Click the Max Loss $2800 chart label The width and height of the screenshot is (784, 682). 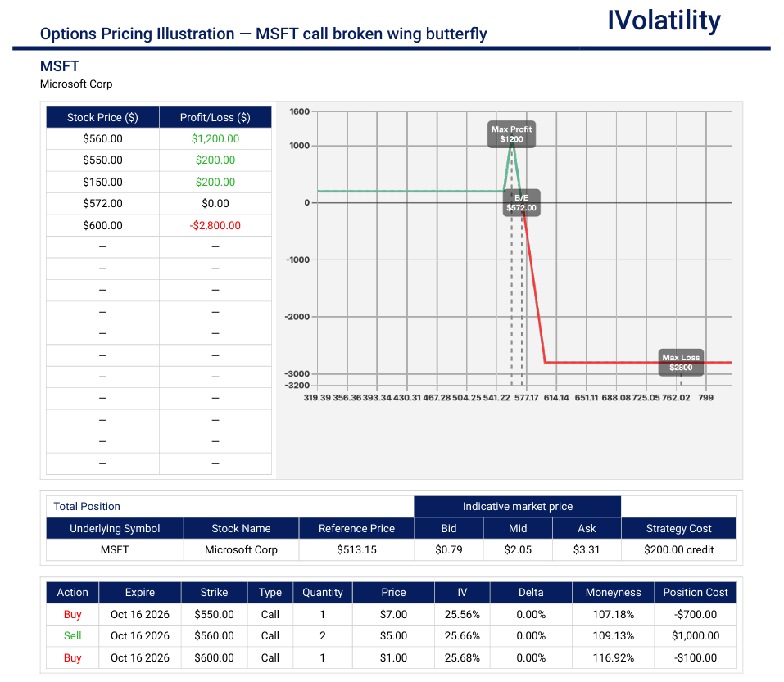pos(681,362)
